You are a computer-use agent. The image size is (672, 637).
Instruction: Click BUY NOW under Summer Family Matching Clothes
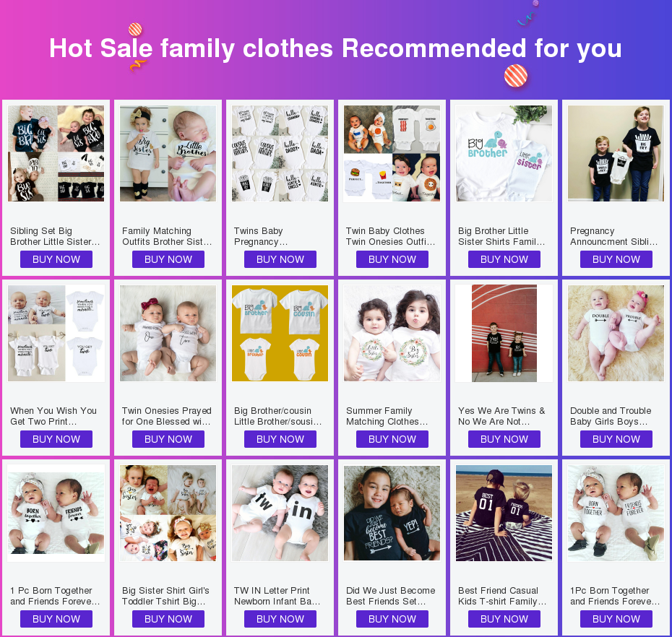click(x=392, y=439)
